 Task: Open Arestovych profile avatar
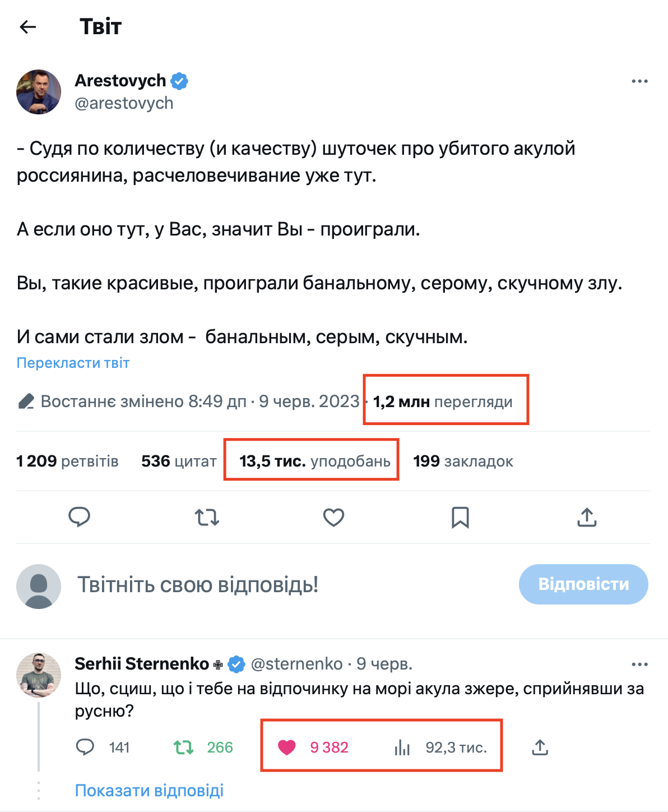[x=39, y=92]
